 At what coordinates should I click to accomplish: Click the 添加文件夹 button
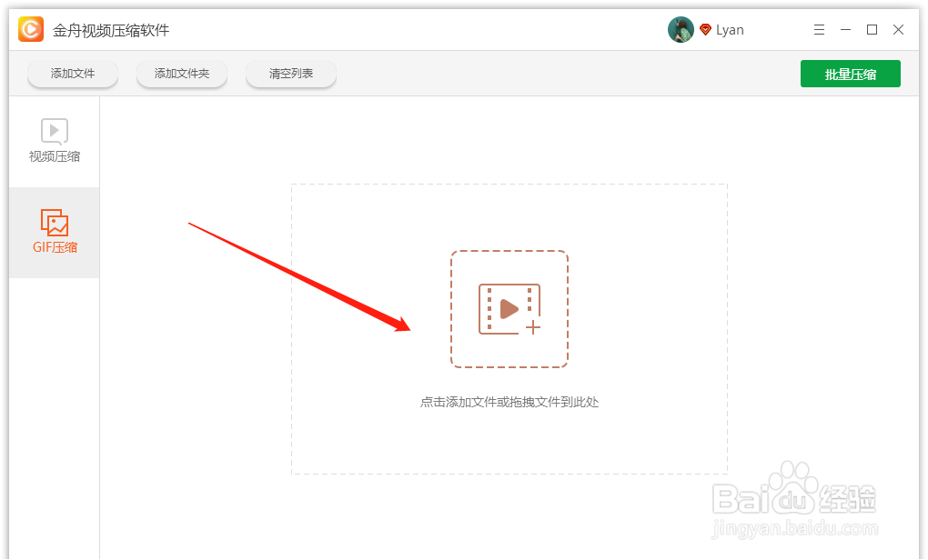(x=182, y=74)
